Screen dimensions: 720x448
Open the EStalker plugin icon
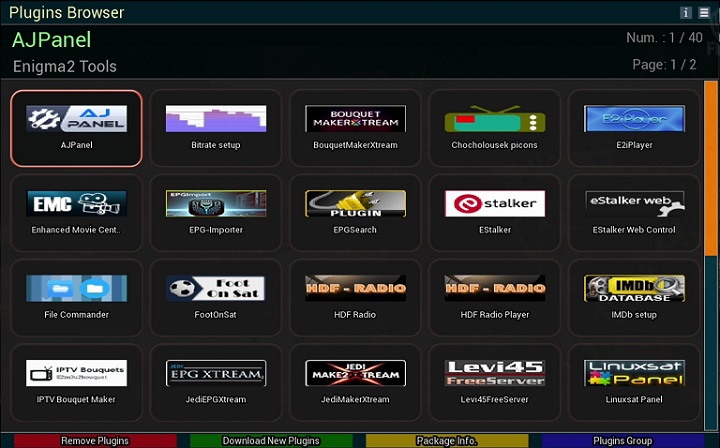(x=495, y=203)
